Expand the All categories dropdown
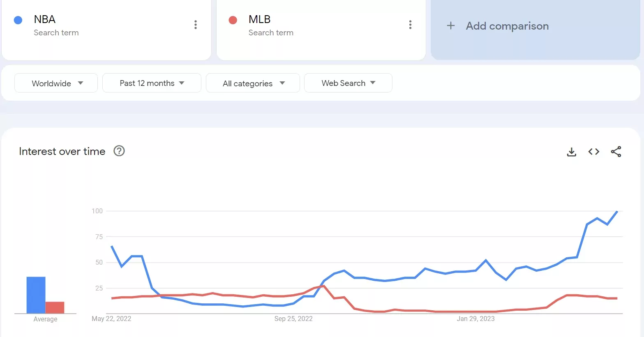 tap(253, 83)
